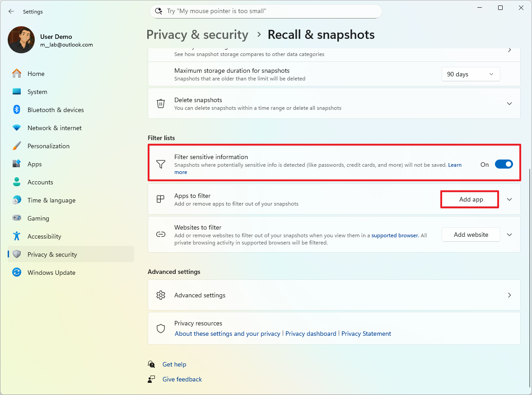The width and height of the screenshot is (532, 395).
Task: Open the 90 days storage duration dropdown
Action: (x=471, y=74)
